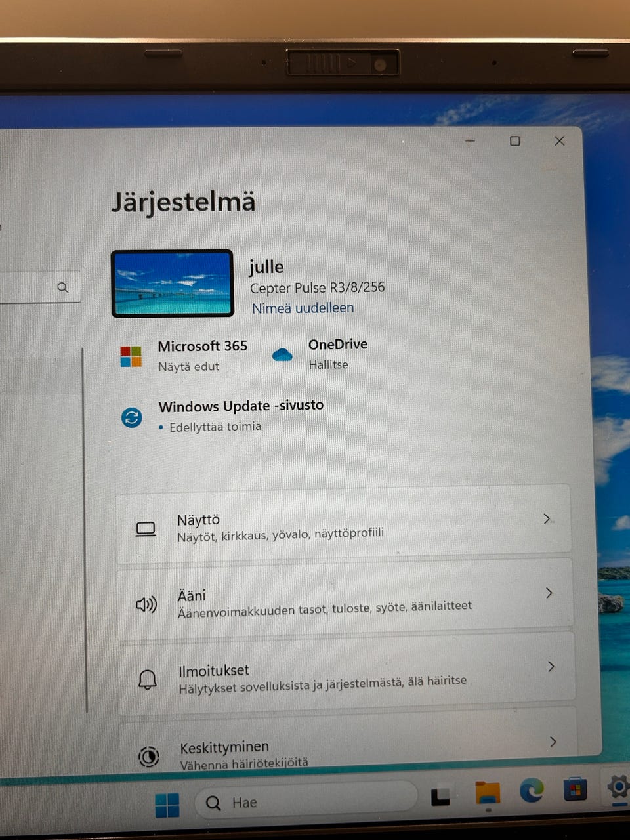Expand the Keskittyminen row chevron
Viewport: 630px width, 840px height.
click(553, 742)
